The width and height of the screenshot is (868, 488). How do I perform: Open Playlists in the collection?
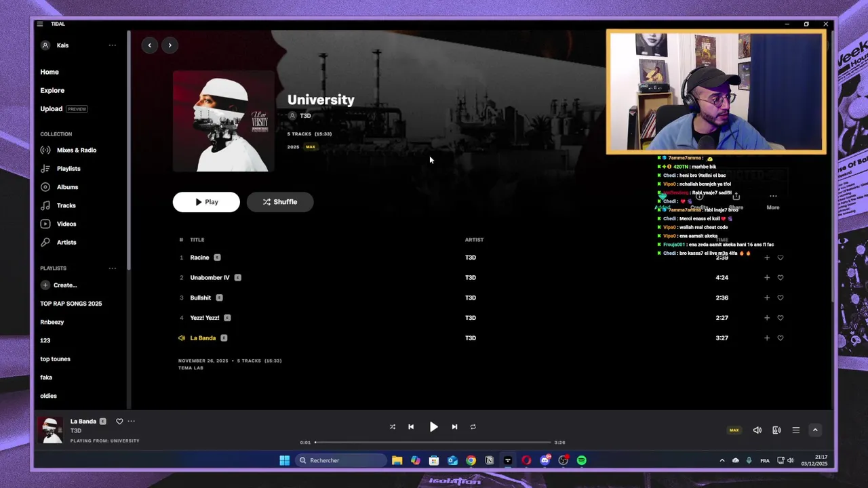[60, 169]
